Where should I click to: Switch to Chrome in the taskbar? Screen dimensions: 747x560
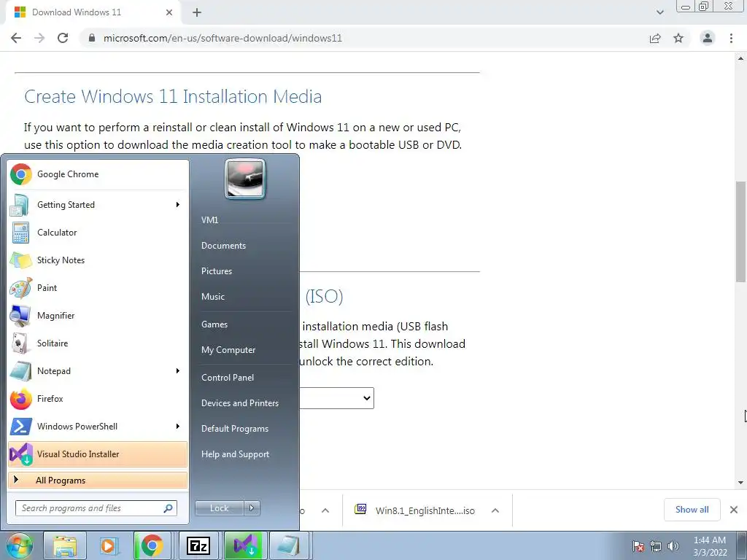pos(152,545)
